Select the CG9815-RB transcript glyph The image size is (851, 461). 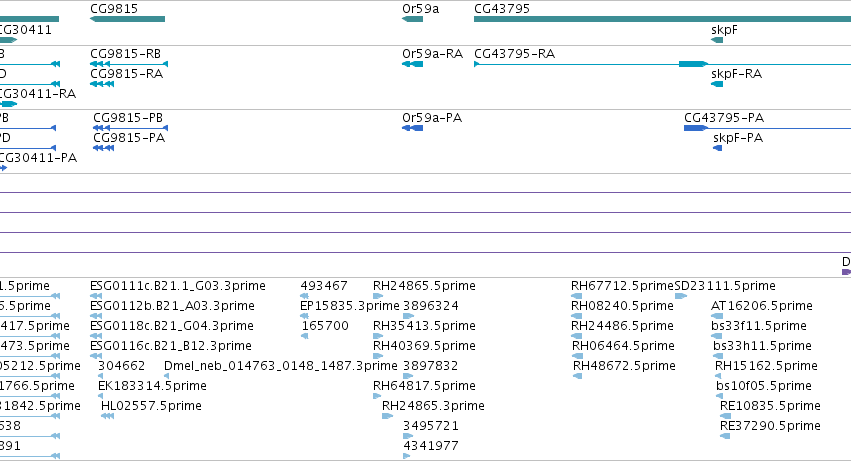pyautogui.click(x=129, y=64)
